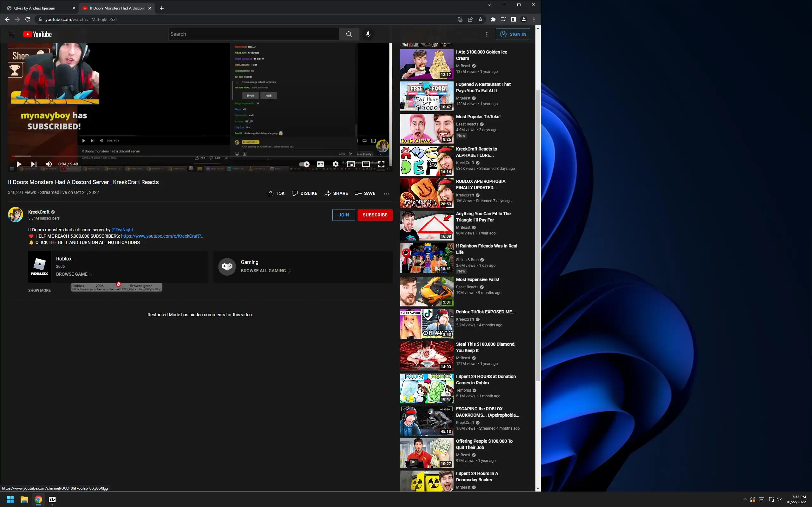The width and height of the screenshot is (812, 507).
Task: Activate the miniplayer icon
Action: pyautogui.click(x=350, y=164)
